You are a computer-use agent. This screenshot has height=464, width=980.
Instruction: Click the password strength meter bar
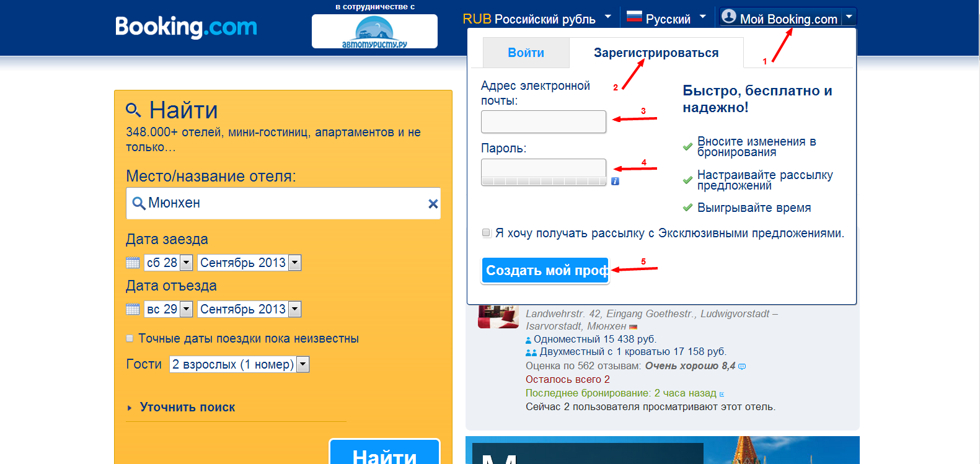(x=544, y=182)
